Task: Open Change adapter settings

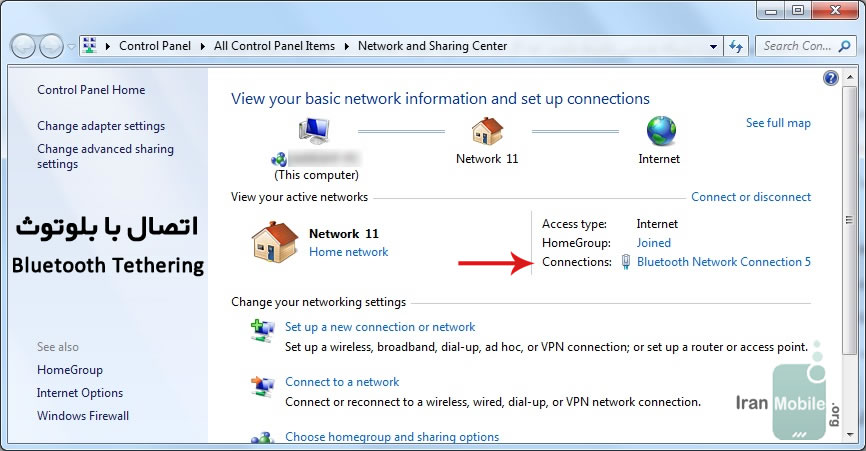Action: click(x=101, y=126)
